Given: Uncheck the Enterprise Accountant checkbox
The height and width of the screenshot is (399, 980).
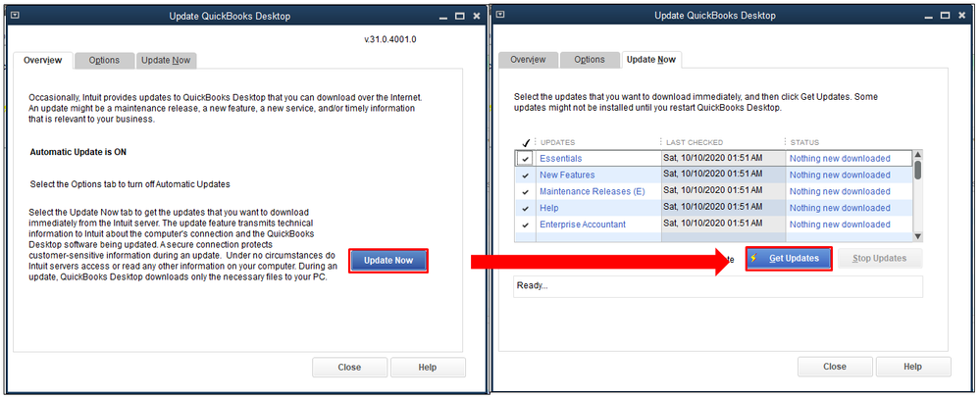Looking at the screenshot, I should tap(525, 224).
